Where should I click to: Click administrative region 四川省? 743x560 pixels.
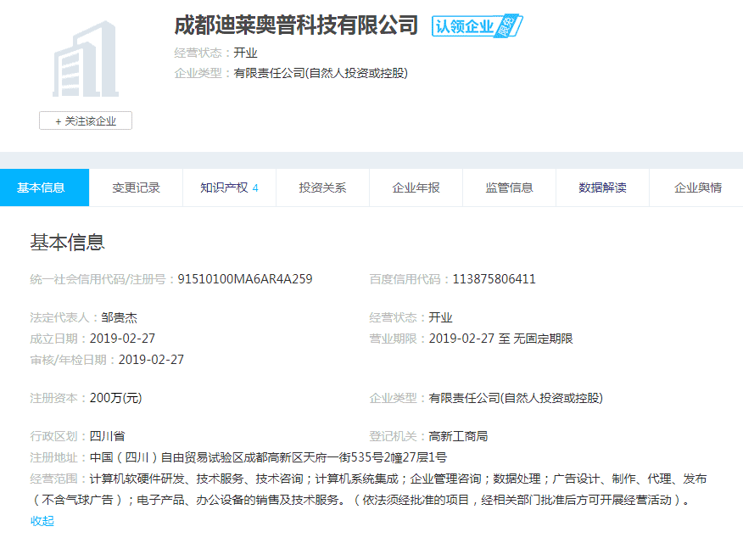click(x=107, y=436)
